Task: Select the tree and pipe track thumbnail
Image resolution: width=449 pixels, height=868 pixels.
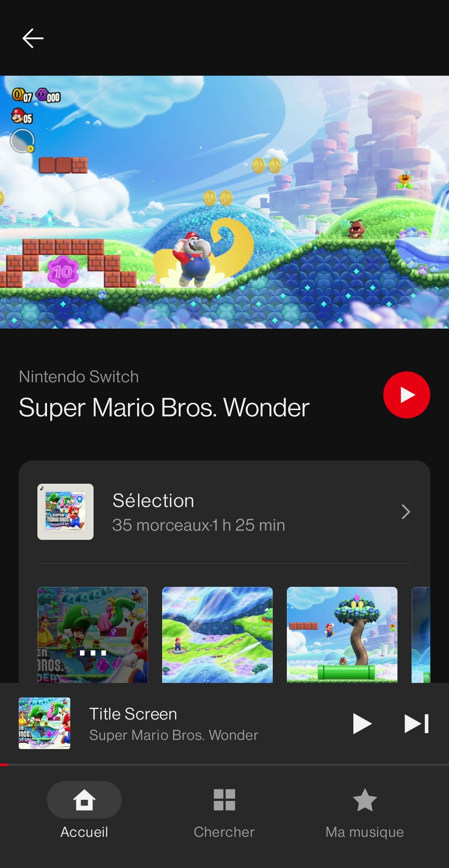Action: pos(342,635)
